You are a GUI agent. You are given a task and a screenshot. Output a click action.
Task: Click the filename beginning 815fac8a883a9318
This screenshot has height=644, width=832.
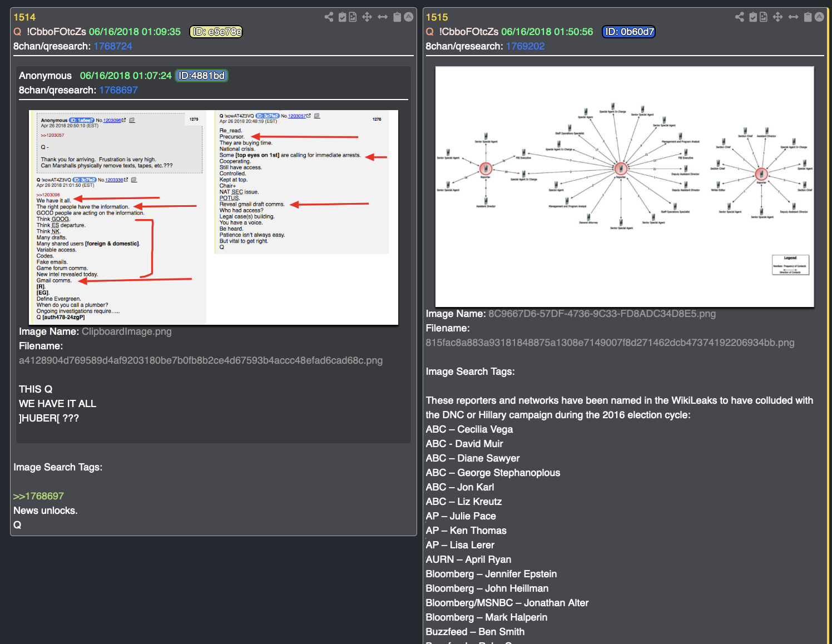(x=610, y=343)
